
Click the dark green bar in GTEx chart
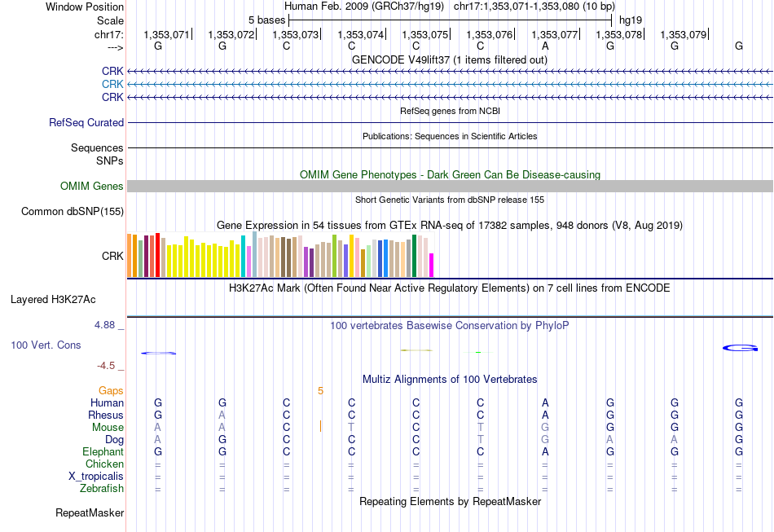click(x=414, y=256)
